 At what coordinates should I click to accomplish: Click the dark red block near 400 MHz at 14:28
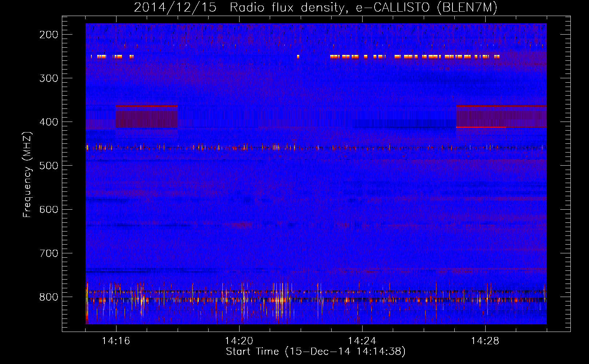501,116
